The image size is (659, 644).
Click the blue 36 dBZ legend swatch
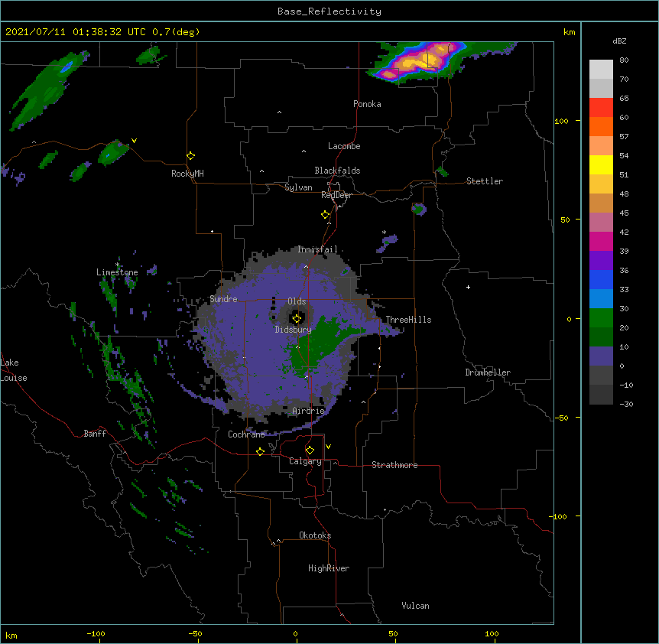[x=601, y=279]
